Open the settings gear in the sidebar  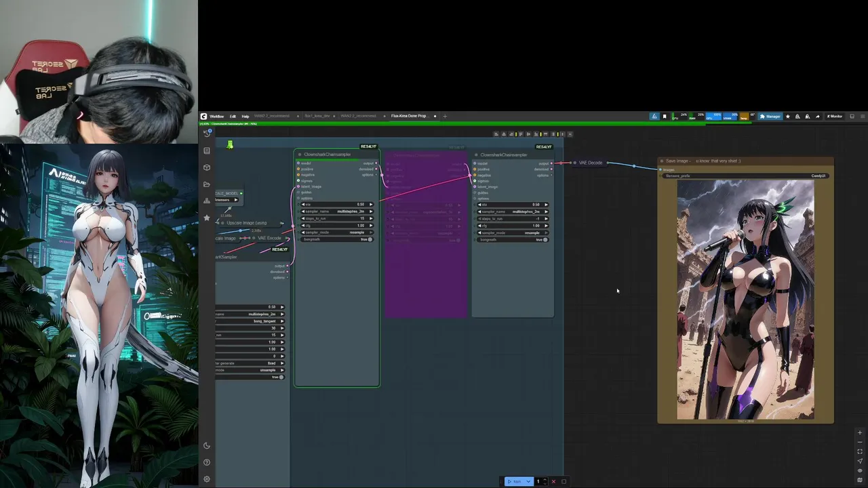207,479
